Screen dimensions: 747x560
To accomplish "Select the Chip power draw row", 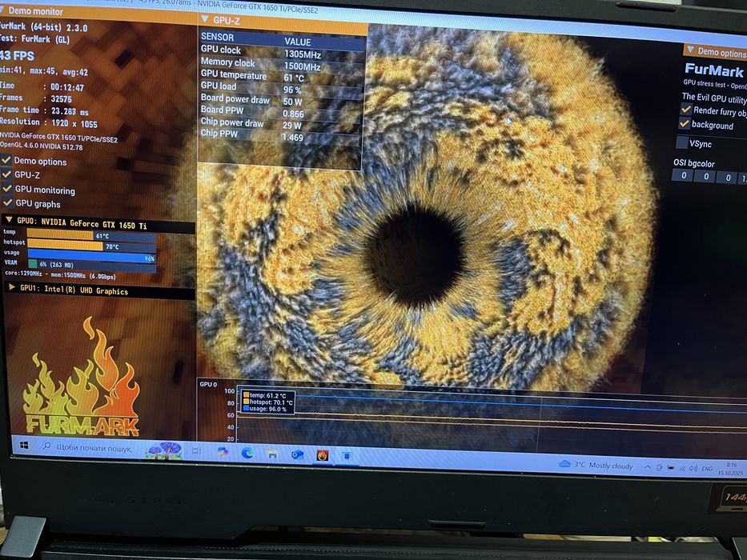I will 282,123.
